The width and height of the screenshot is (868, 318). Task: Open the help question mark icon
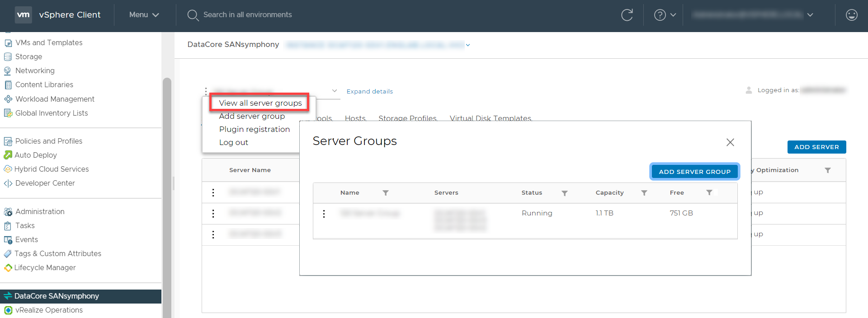(x=660, y=15)
